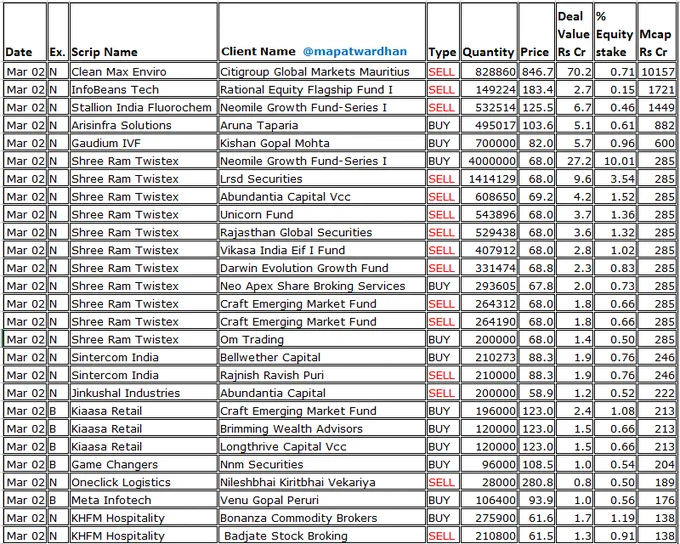Viewport: 680px width, 544px height.
Task: Select the Game Changers cell
Action: click(144, 464)
